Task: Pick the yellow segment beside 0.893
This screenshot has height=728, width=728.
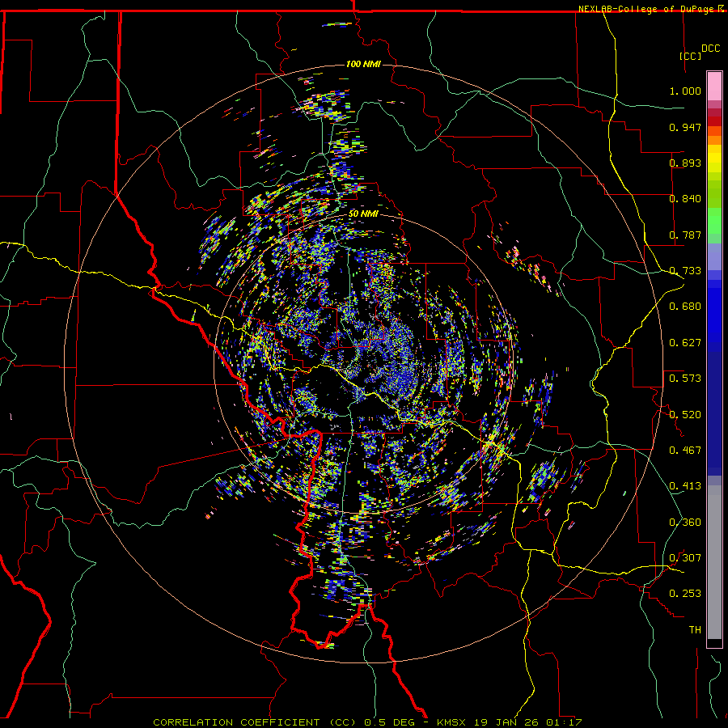Action: click(x=714, y=163)
